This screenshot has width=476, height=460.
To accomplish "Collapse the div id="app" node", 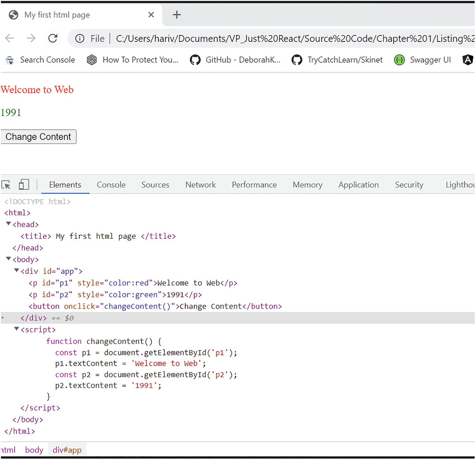I will coord(17,271).
